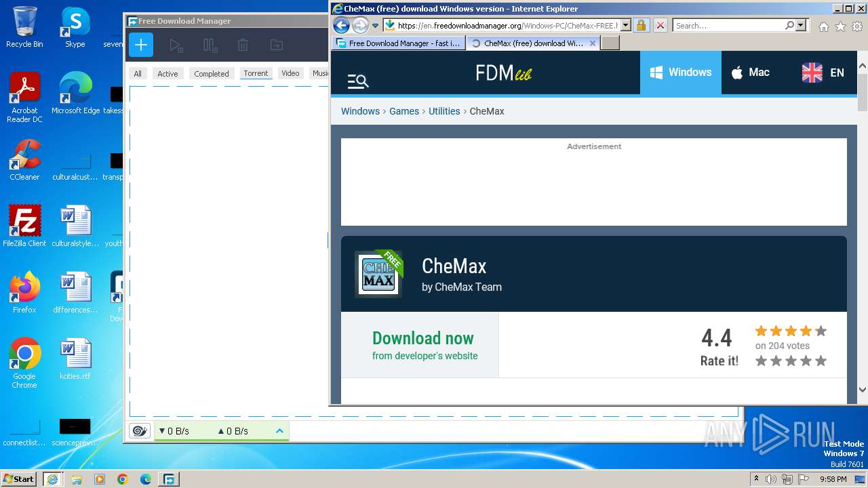Open FDMlib menu search icon
This screenshot has height=488, width=868.
click(x=358, y=81)
